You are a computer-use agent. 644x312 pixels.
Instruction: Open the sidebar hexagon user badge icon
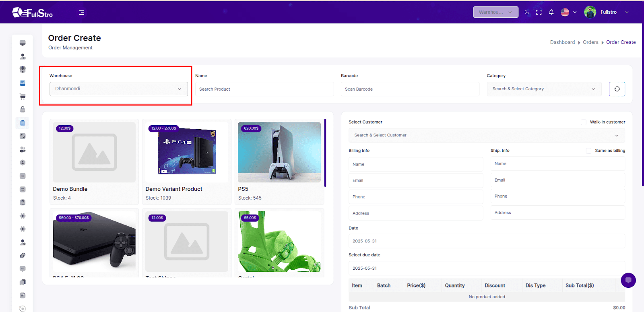click(23, 163)
